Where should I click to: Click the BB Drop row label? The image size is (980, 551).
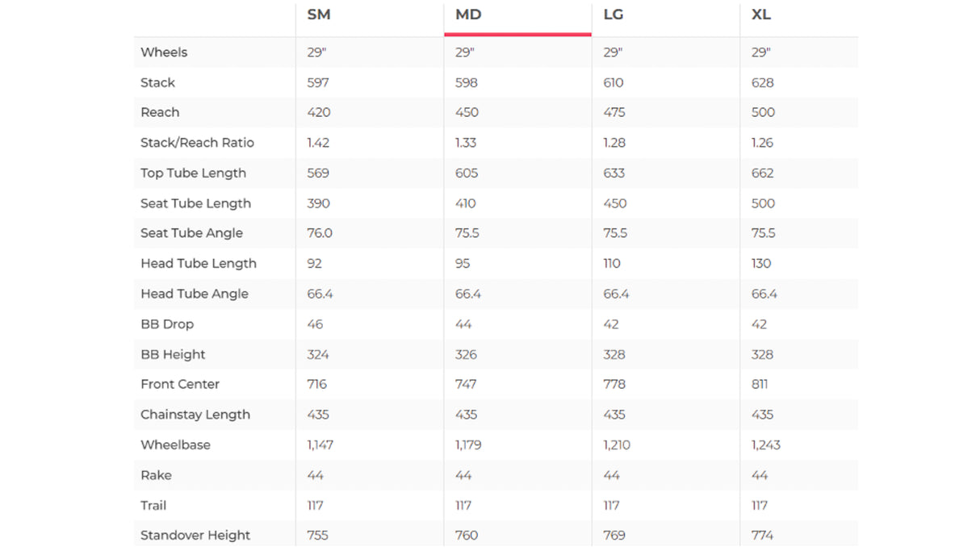click(x=167, y=324)
